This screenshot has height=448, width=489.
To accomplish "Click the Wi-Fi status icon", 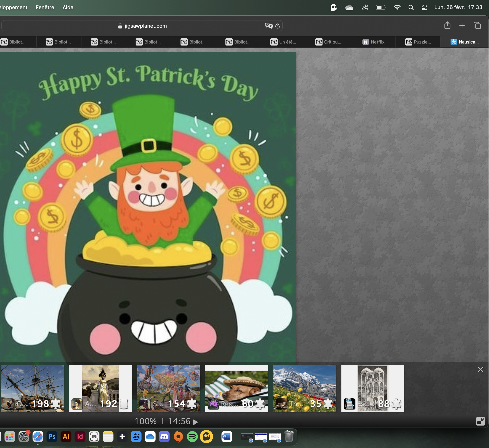I will tap(397, 7).
